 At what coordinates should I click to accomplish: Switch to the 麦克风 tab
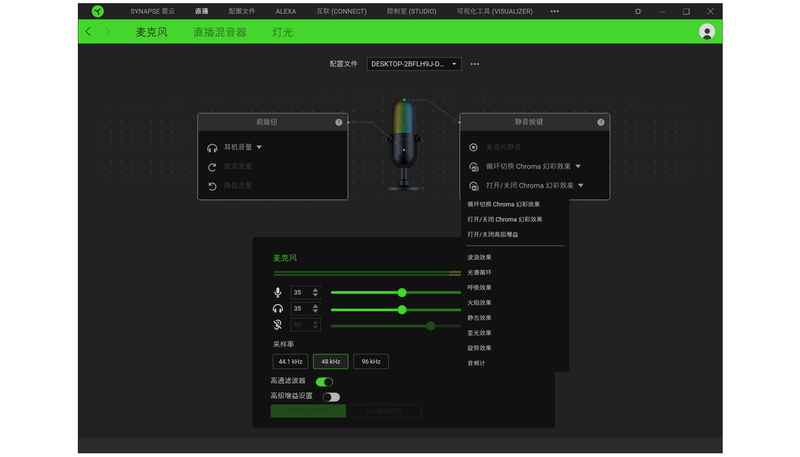click(x=152, y=32)
